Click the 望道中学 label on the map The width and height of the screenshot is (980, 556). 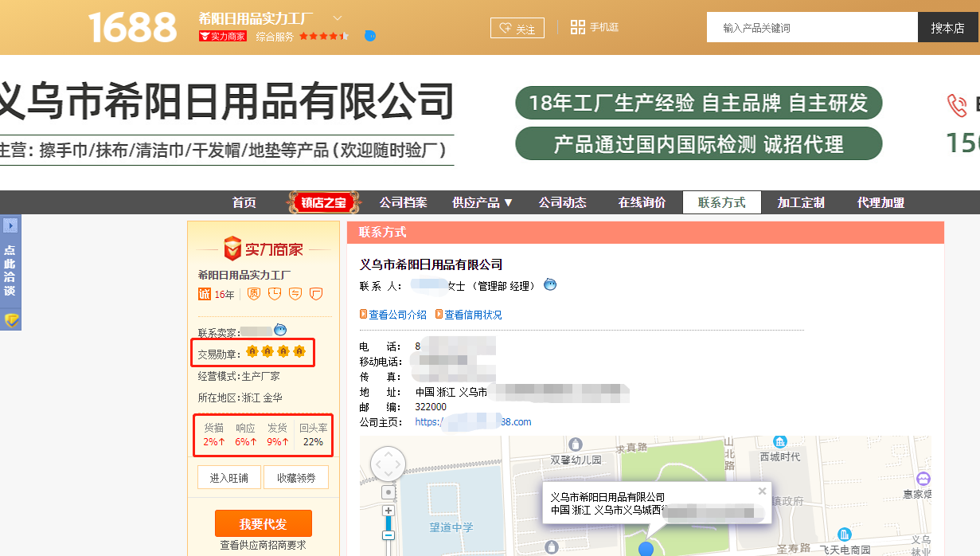point(451,527)
